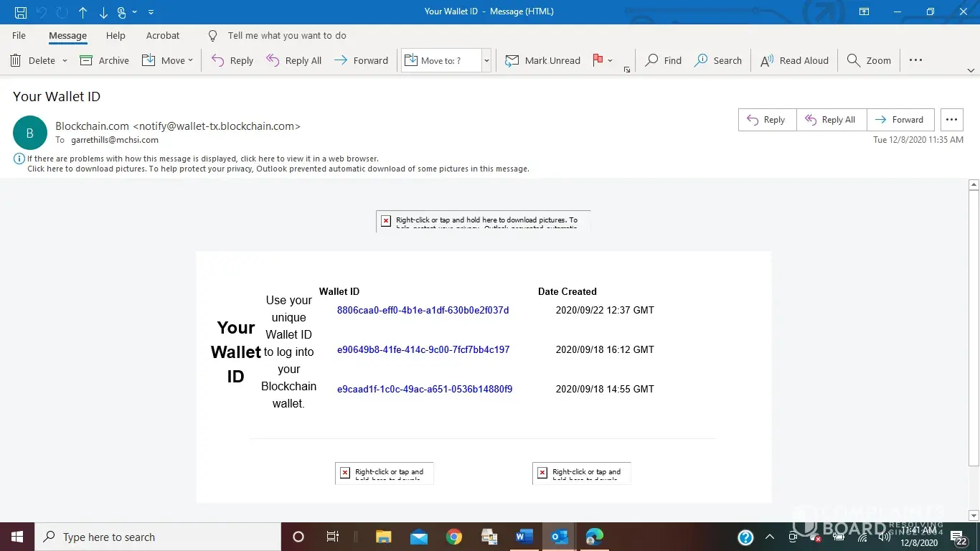Open the File menu
The width and height of the screenshot is (980, 551).
(19, 35)
